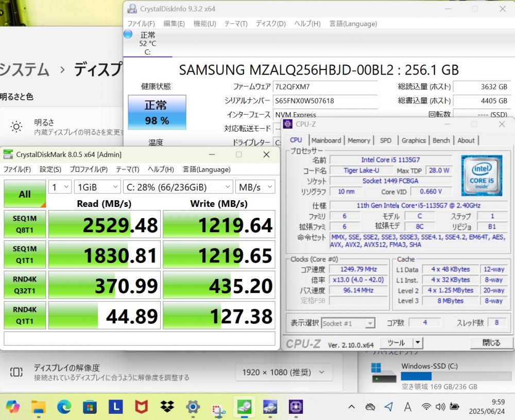This screenshot has height=420, width=515.
Task: Open the 1GiB test size dropdown
Action: [x=97, y=187]
